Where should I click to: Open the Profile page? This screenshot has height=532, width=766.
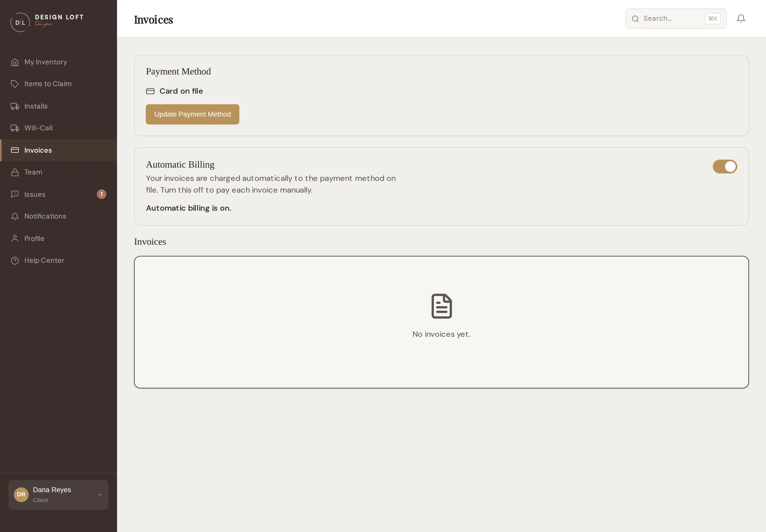click(59, 238)
